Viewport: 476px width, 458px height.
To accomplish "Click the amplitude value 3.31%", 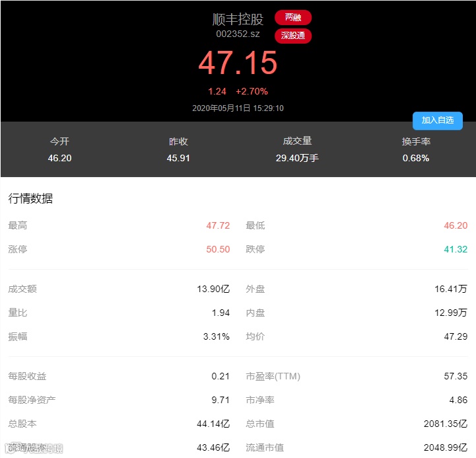I will click(217, 336).
